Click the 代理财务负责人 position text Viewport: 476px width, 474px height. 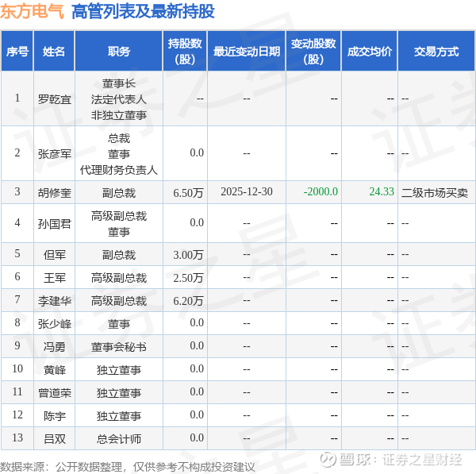(x=119, y=170)
